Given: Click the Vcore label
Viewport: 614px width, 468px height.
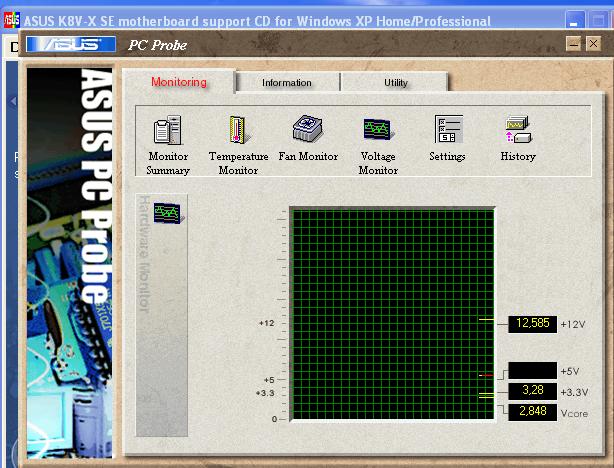Looking at the screenshot, I should [x=574, y=413].
